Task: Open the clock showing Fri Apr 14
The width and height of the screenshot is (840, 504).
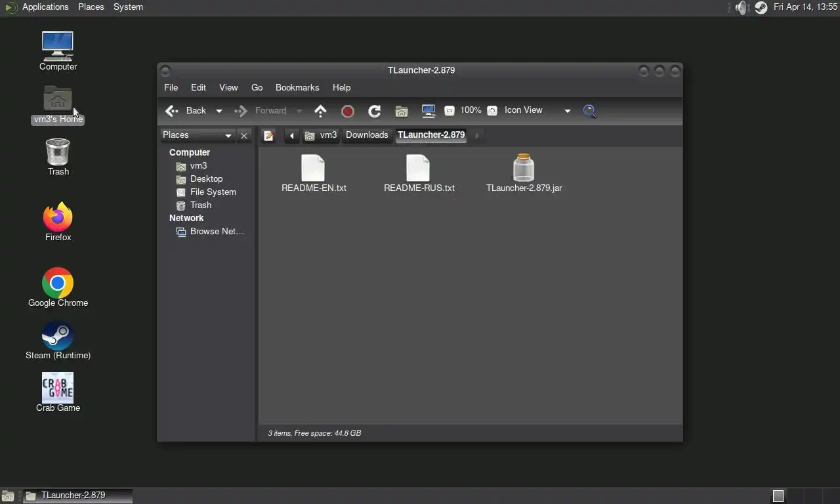Action: (805, 7)
